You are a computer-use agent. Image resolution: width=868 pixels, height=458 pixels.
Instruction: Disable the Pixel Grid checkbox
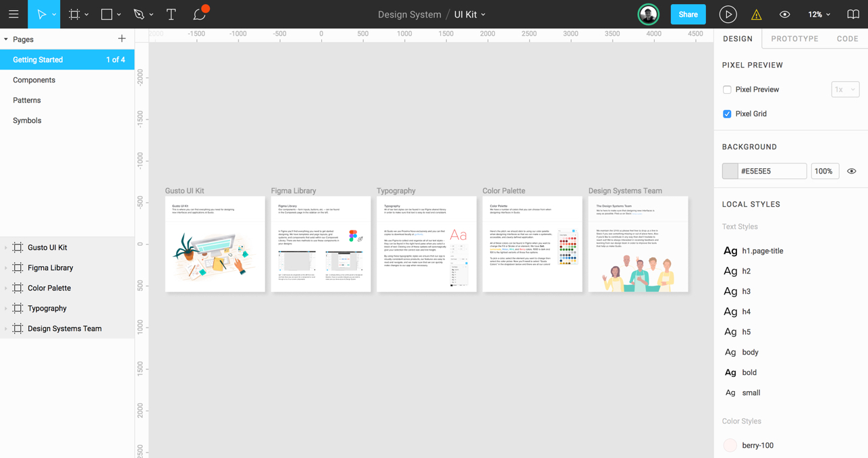point(727,113)
